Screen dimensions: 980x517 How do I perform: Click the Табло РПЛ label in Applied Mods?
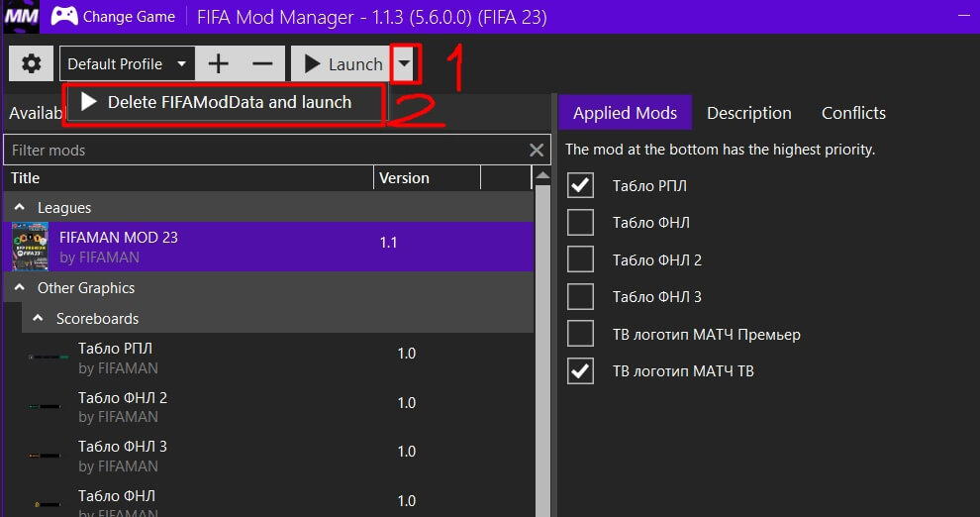click(649, 185)
